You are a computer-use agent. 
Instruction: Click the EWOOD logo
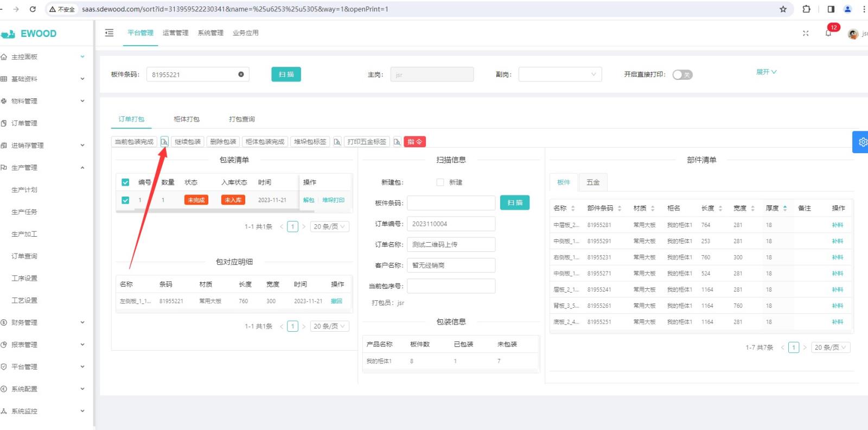pyautogui.click(x=29, y=34)
